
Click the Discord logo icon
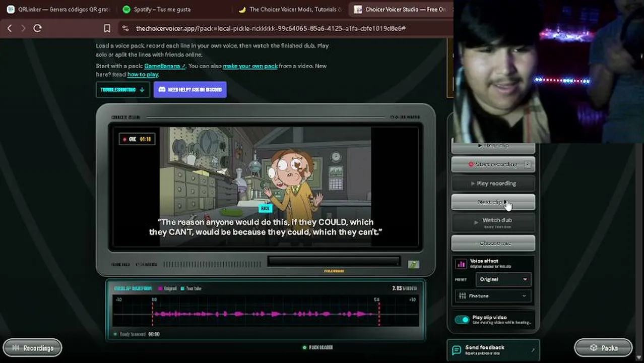pos(162,89)
